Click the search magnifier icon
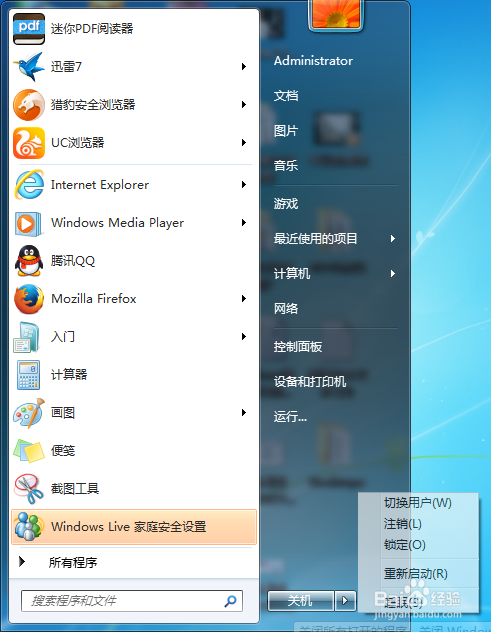The width and height of the screenshot is (491, 632). click(231, 601)
